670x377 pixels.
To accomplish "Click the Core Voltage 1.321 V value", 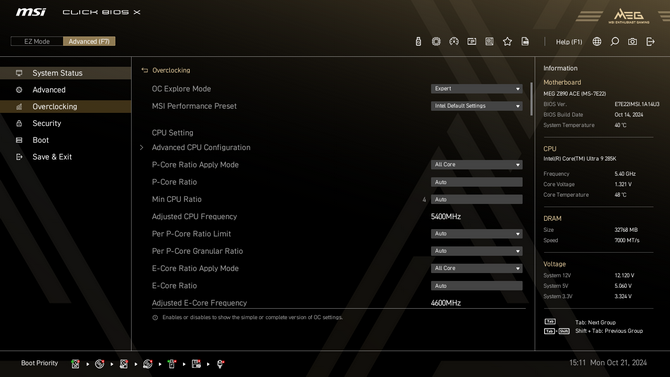I will pyautogui.click(x=623, y=184).
